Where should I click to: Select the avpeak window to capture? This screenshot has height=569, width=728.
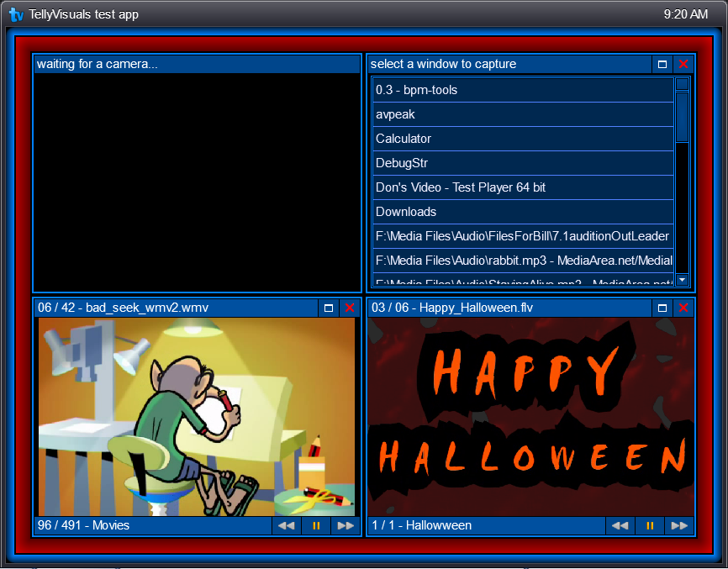point(523,114)
